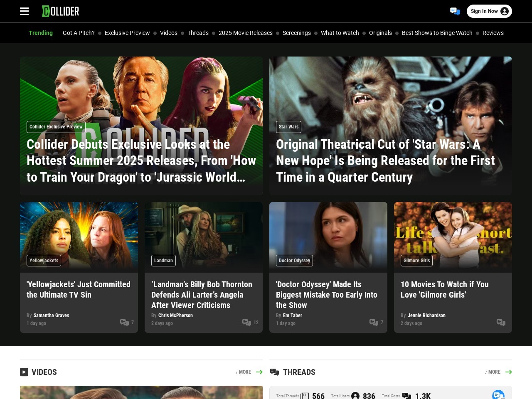Click the Gilmore Girls article thumbnail

pos(453,237)
